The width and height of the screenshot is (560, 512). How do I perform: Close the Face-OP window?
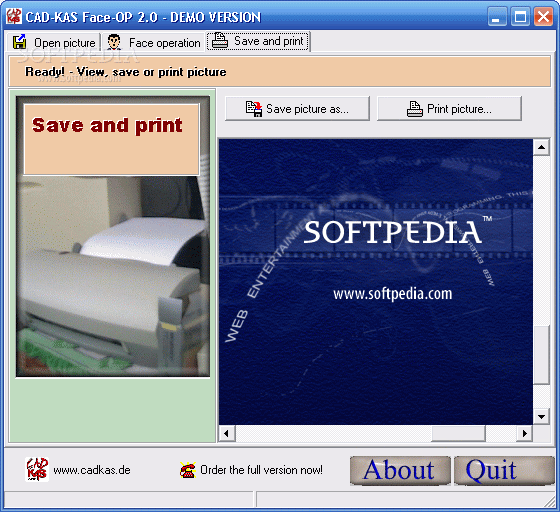click(x=543, y=16)
